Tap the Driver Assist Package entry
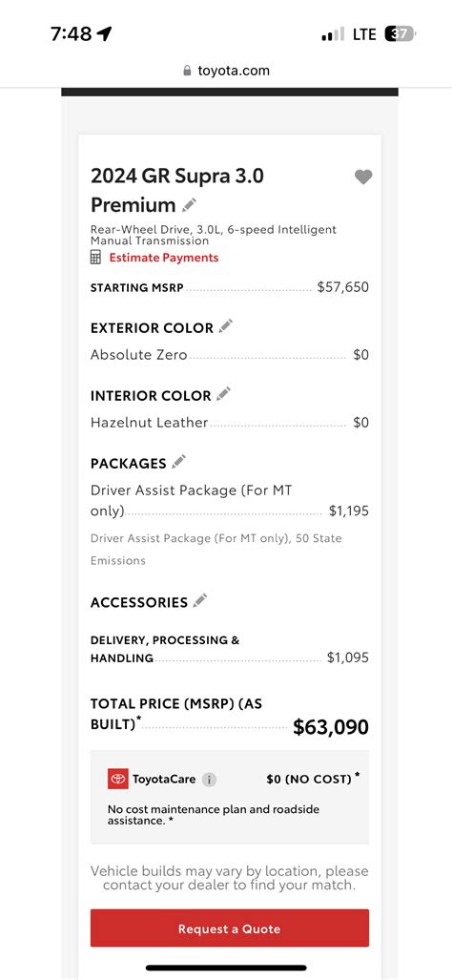The image size is (452, 980). (230, 501)
